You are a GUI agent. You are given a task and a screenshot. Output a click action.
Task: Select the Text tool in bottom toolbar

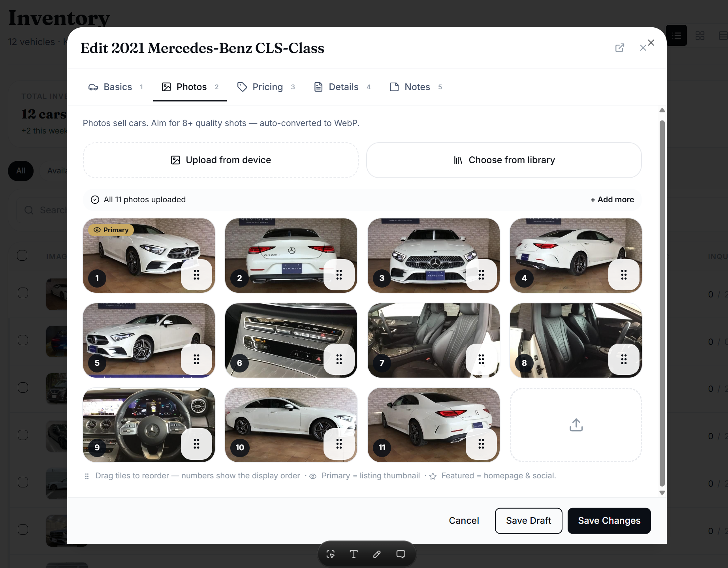pyautogui.click(x=354, y=554)
